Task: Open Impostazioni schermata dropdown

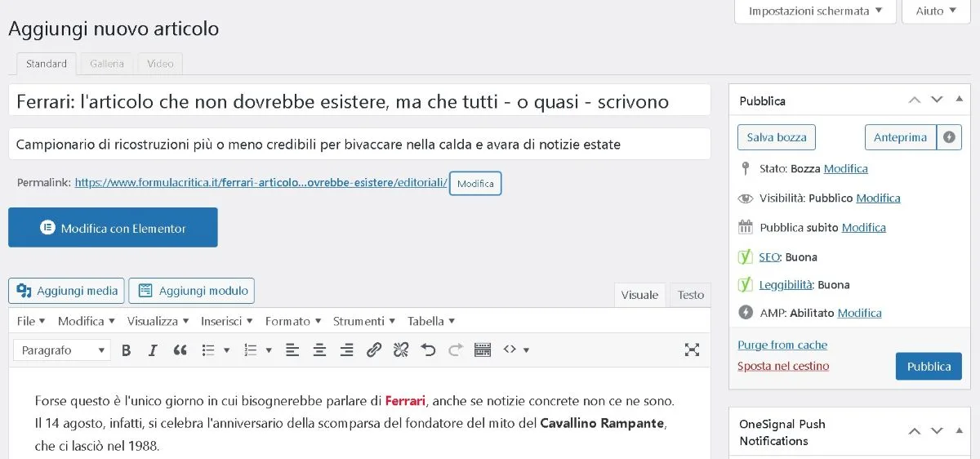Action: (815, 11)
